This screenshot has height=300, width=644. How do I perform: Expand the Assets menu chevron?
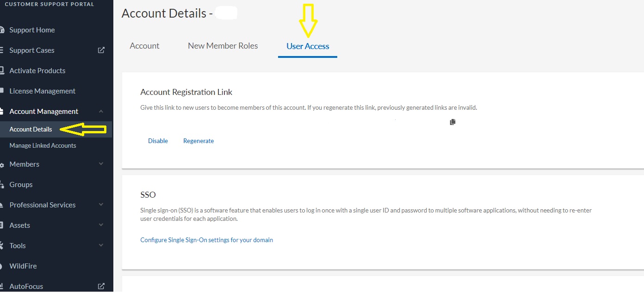click(x=101, y=225)
